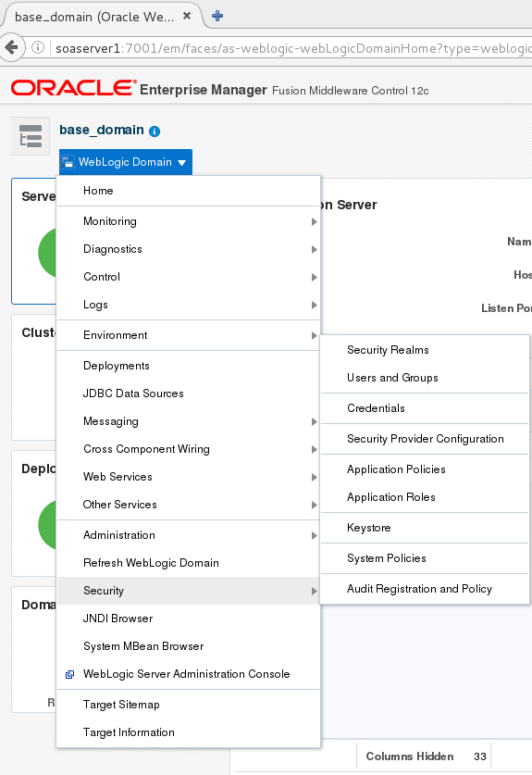Open a new browser tab with plus icon
The image size is (532, 775).
[x=217, y=16]
